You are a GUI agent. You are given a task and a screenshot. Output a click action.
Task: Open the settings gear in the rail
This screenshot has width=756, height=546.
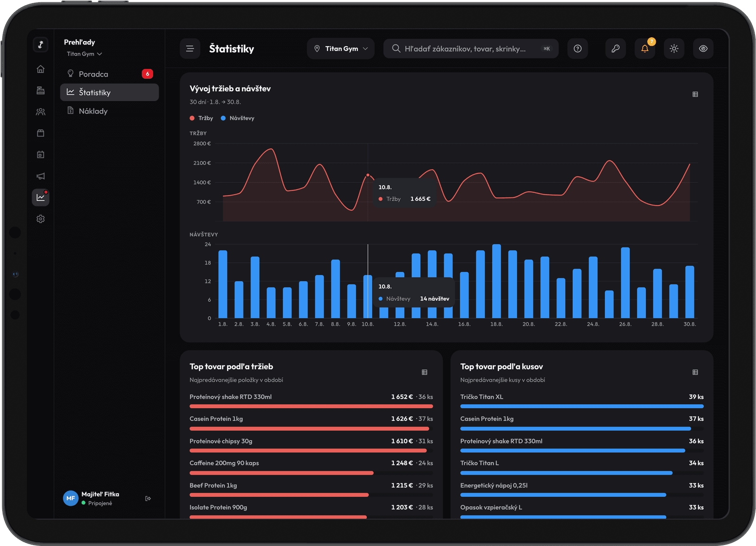coord(41,219)
